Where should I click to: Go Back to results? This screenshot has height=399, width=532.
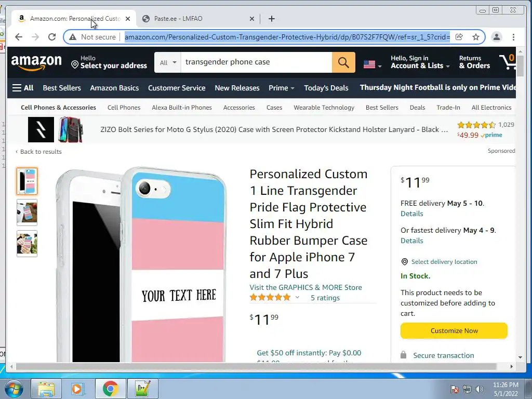click(38, 152)
